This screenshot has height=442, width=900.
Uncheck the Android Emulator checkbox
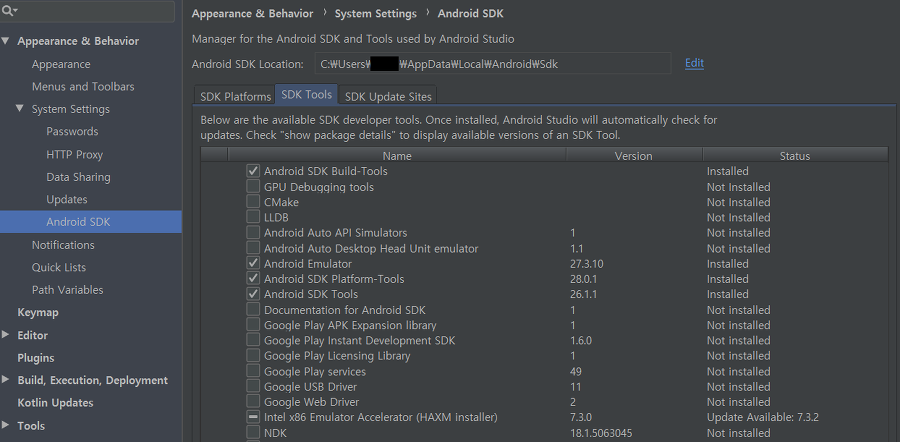coord(253,263)
